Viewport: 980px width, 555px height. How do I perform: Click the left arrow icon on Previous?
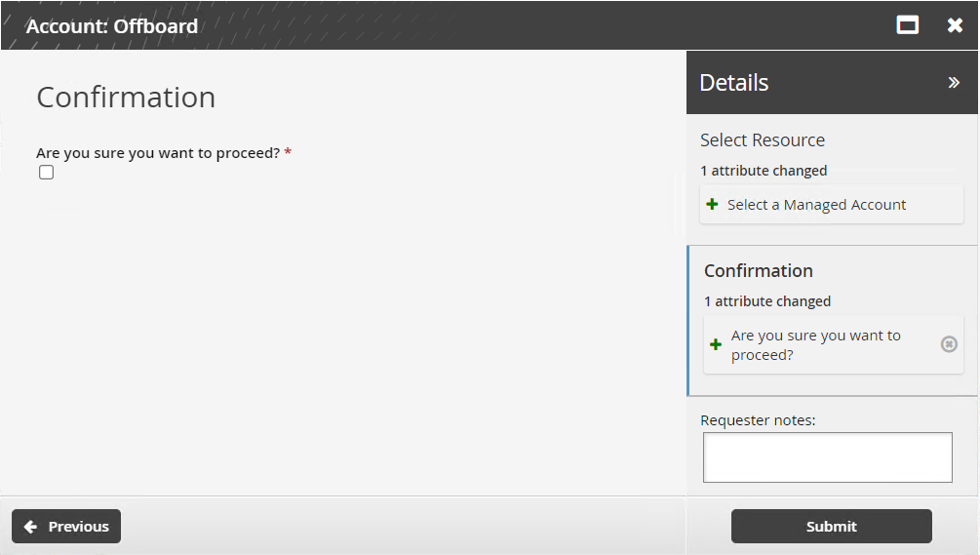(x=30, y=527)
